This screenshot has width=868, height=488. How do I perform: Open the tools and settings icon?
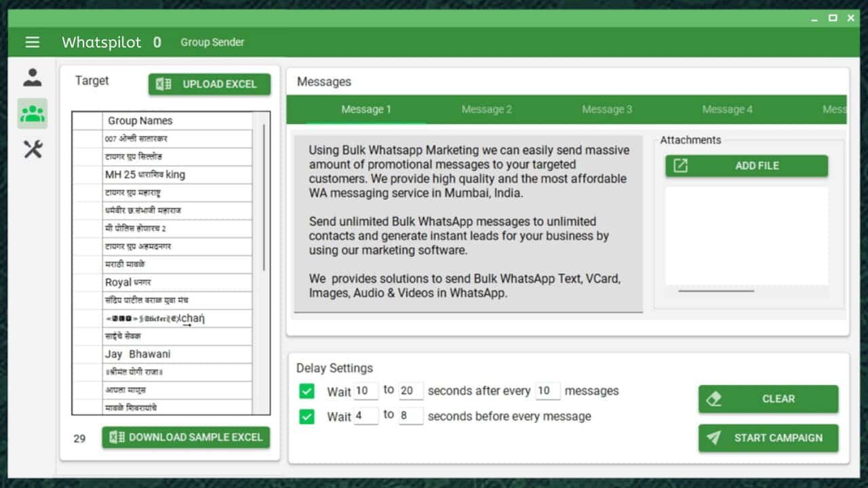(x=32, y=149)
